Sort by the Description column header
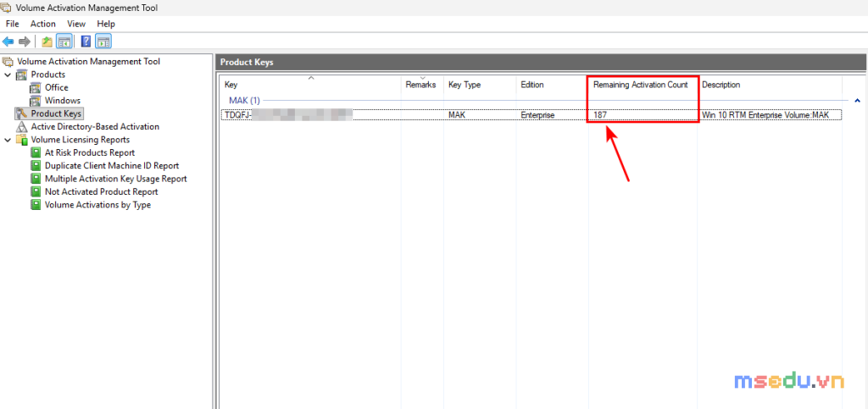 (770, 85)
